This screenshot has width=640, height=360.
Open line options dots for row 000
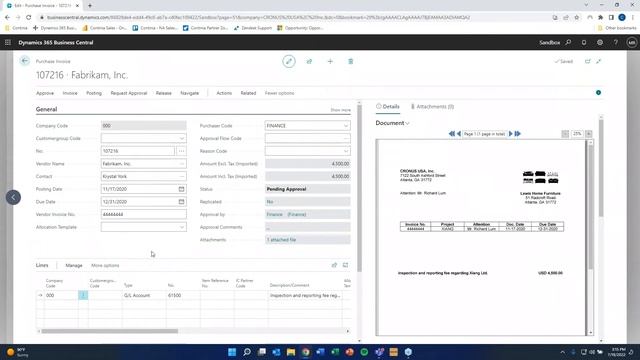point(83,295)
